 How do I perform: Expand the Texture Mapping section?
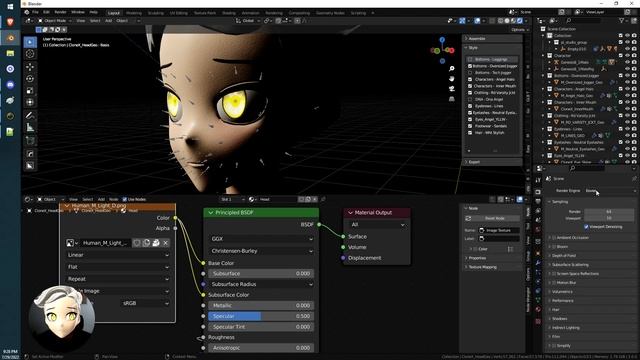tap(492, 267)
